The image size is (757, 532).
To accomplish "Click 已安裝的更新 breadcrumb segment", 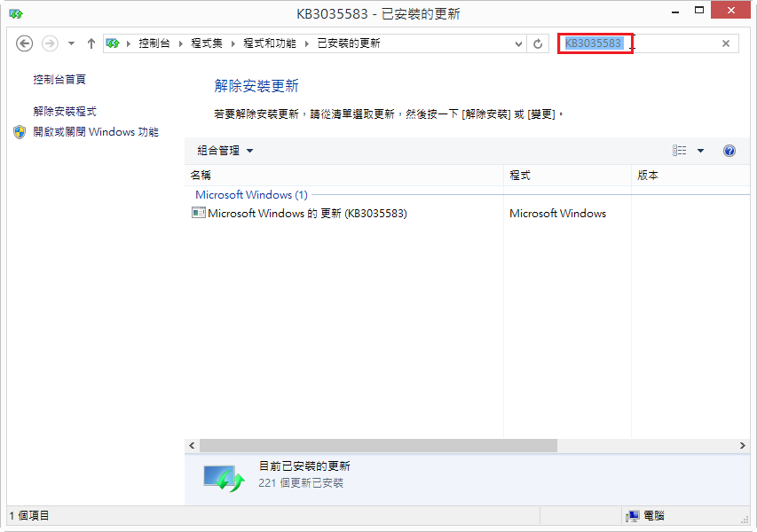I will [349, 43].
